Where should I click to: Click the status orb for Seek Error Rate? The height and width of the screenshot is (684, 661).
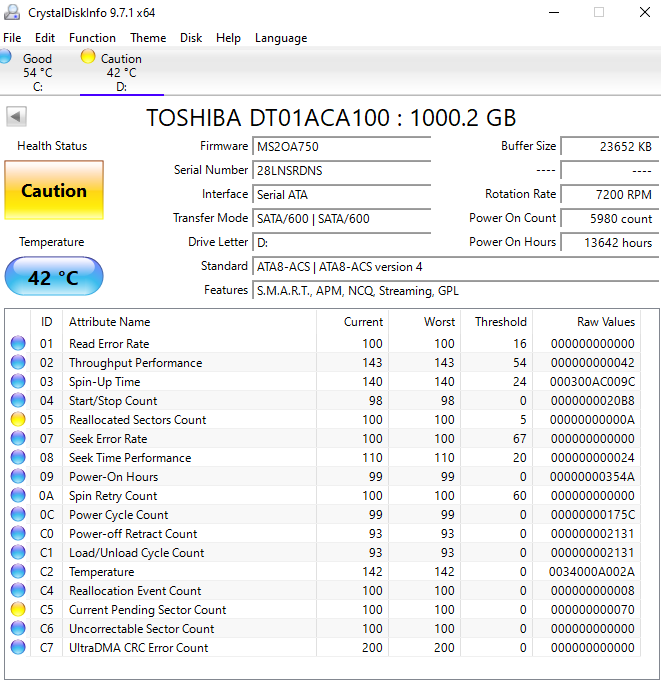point(18,438)
